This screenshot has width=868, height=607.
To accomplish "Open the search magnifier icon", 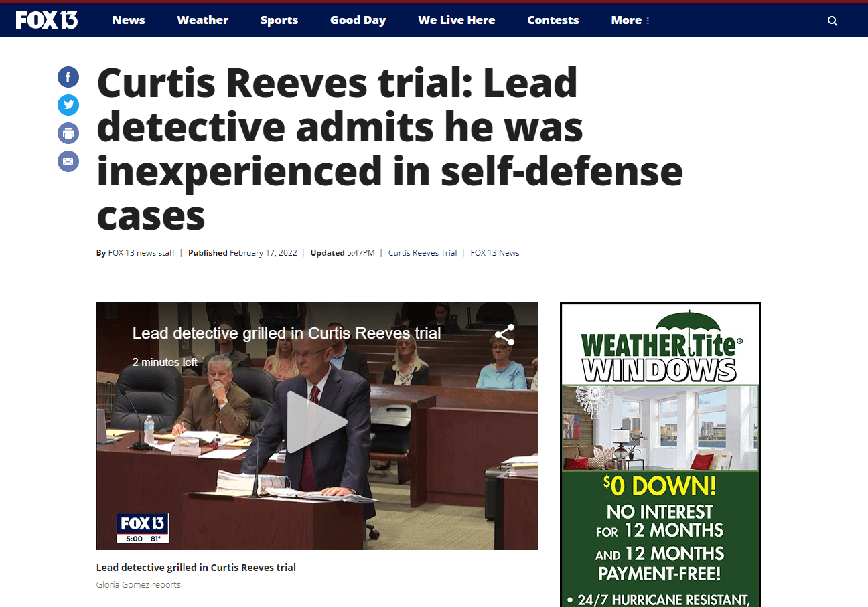I will [833, 21].
